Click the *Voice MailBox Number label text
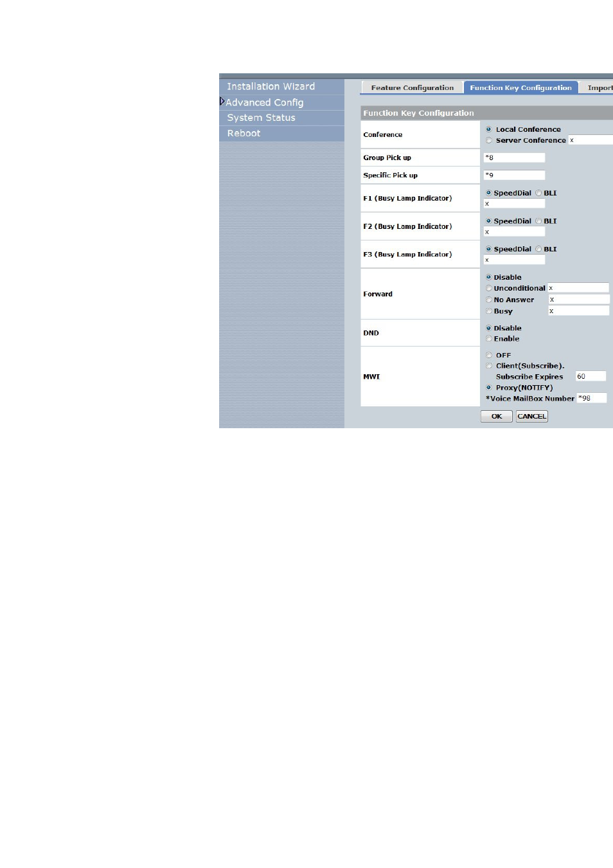The height and width of the screenshot is (868, 613). tap(530, 399)
